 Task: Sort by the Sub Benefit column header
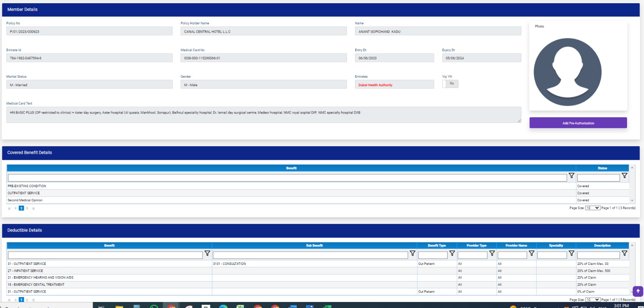coord(314,246)
